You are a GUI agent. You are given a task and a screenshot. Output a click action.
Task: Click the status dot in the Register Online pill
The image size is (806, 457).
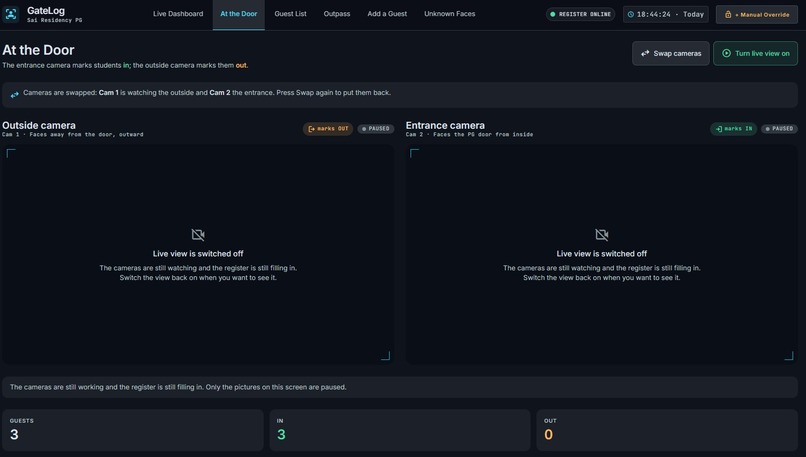553,14
